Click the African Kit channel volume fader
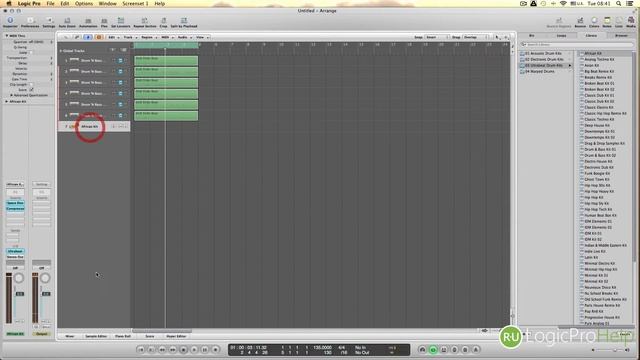Viewport: 640px width, 360px height. click(19, 294)
